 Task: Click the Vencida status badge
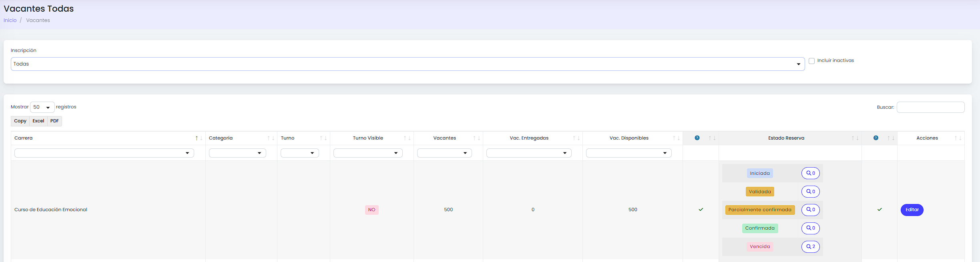click(760, 246)
